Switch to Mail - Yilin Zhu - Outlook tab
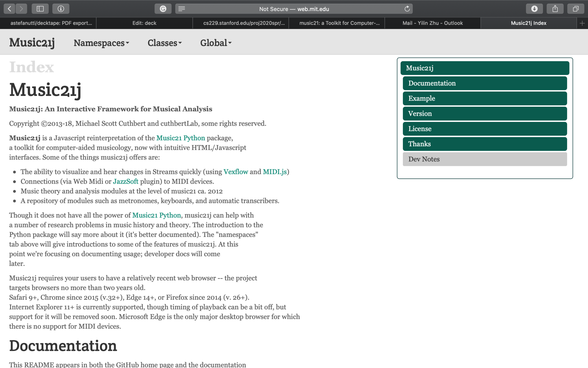The image size is (588, 368). click(x=433, y=23)
